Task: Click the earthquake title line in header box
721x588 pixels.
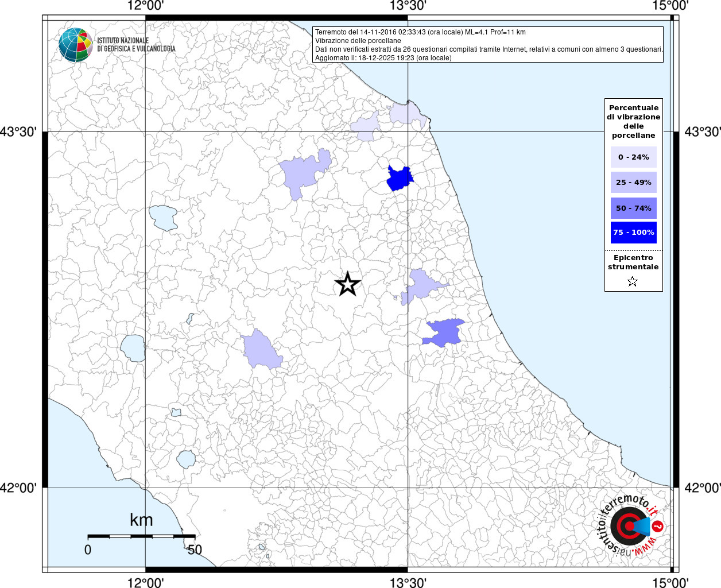Action: (420, 32)
